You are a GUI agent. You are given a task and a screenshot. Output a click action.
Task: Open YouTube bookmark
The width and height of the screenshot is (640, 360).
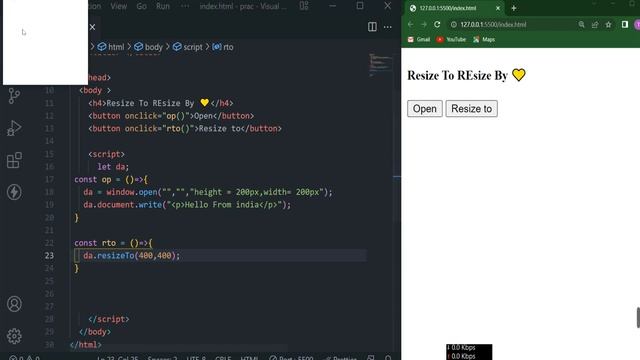point(451,40)
